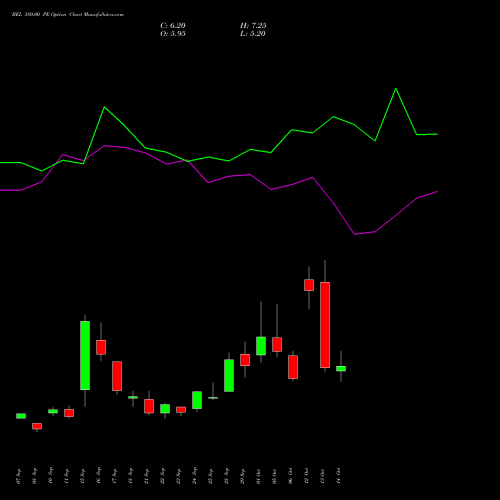Select the red candle above 06 Oct

(293, 367)
